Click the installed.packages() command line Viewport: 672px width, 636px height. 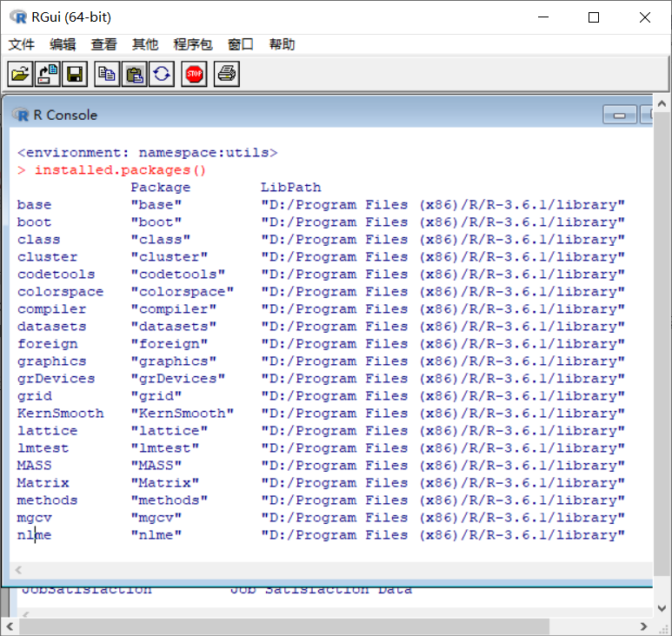111,170
